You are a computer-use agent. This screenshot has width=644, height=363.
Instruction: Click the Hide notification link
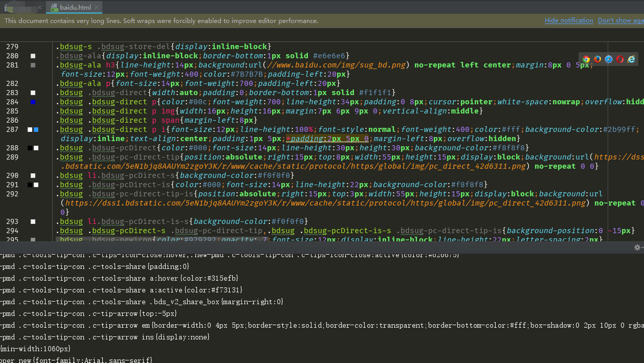coord(569,20)
